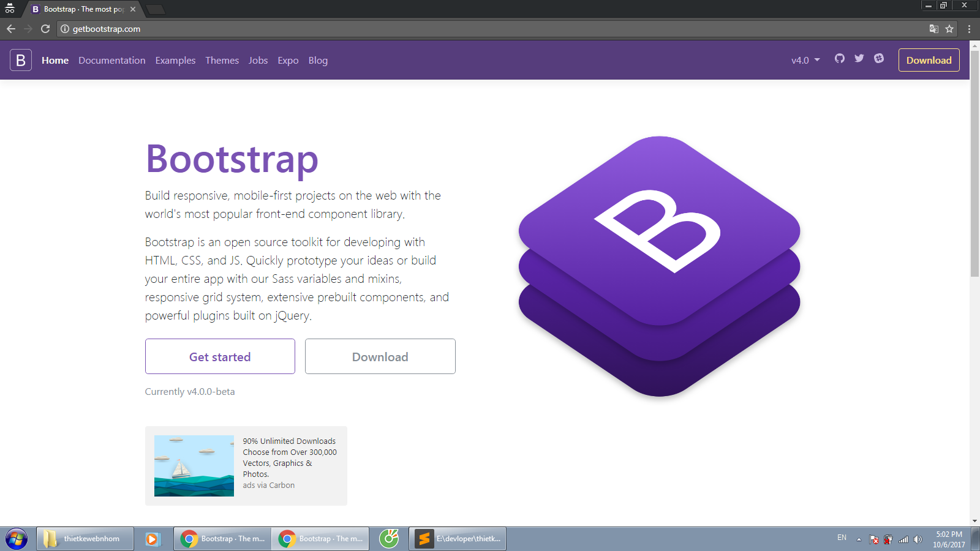The width and height of the screenshot is (980, 551).
Task: Click the Bootstrap B logo in navbar
Action: 21,60
